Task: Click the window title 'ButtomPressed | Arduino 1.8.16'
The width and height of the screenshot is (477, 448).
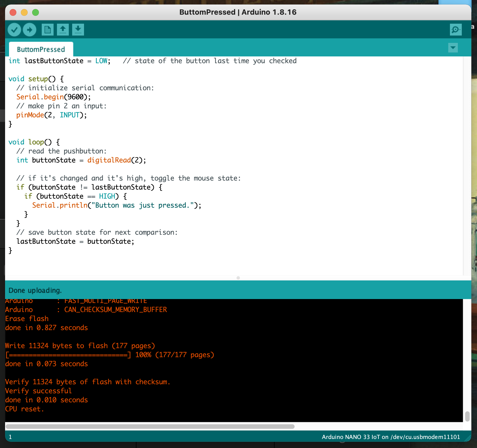Action: [x=238, y=12]
